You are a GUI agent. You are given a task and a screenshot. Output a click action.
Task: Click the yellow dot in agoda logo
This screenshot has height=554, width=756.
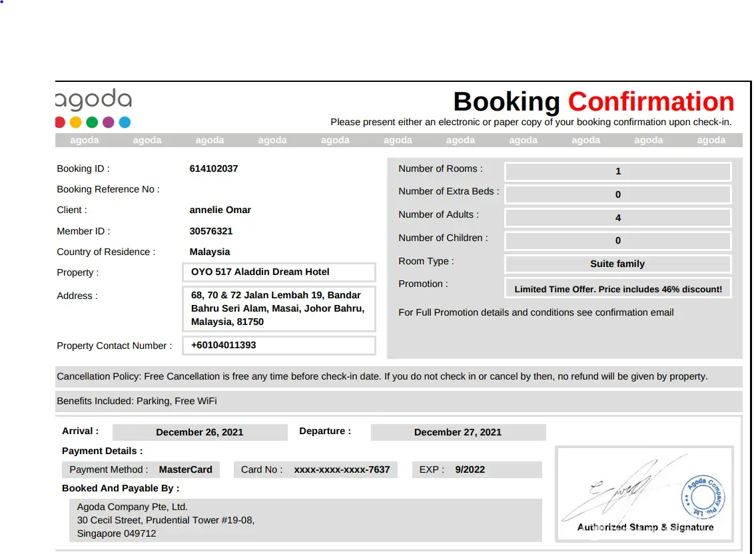(x=76, y=123)
